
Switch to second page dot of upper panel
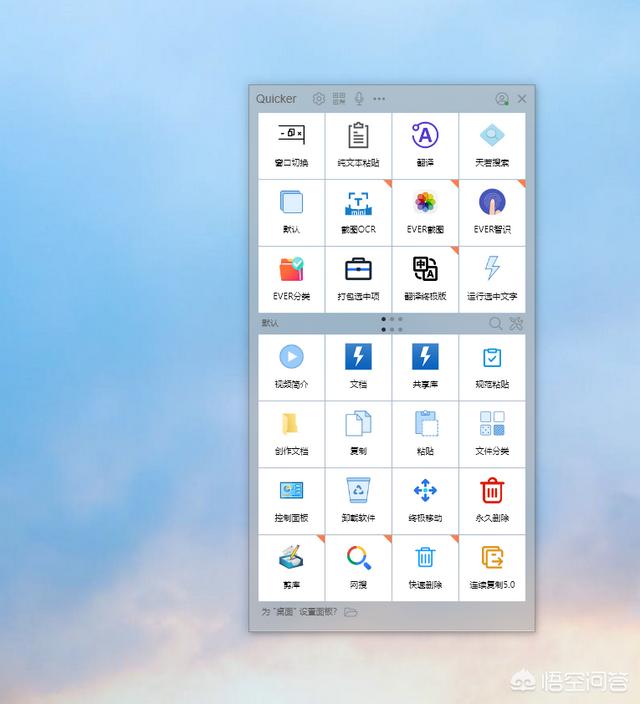392,319
